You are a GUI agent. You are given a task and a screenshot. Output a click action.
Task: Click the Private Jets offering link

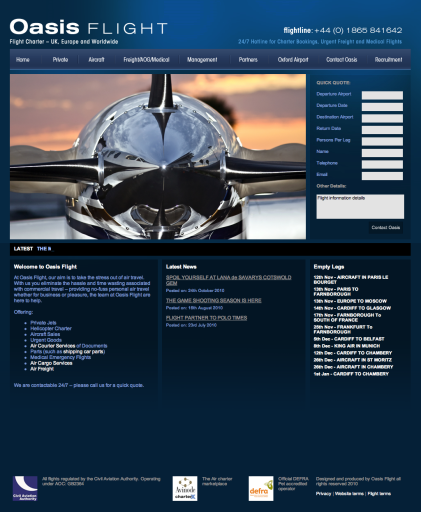[x=43, y=323]
